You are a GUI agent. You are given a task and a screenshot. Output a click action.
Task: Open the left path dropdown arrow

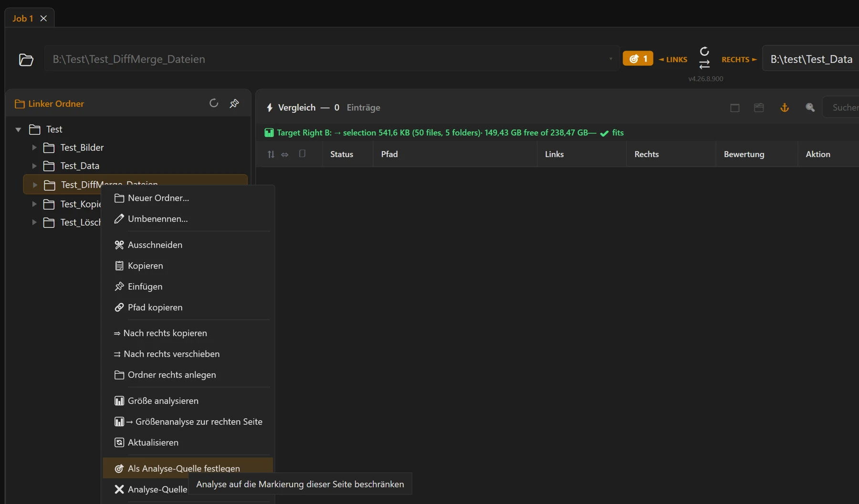611,59
